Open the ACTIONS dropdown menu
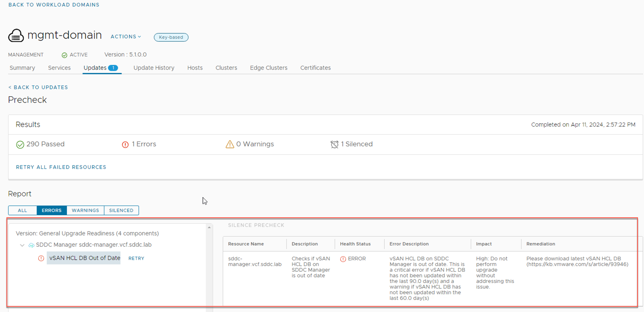The image size is (644, 312). (x=126, y=37)
